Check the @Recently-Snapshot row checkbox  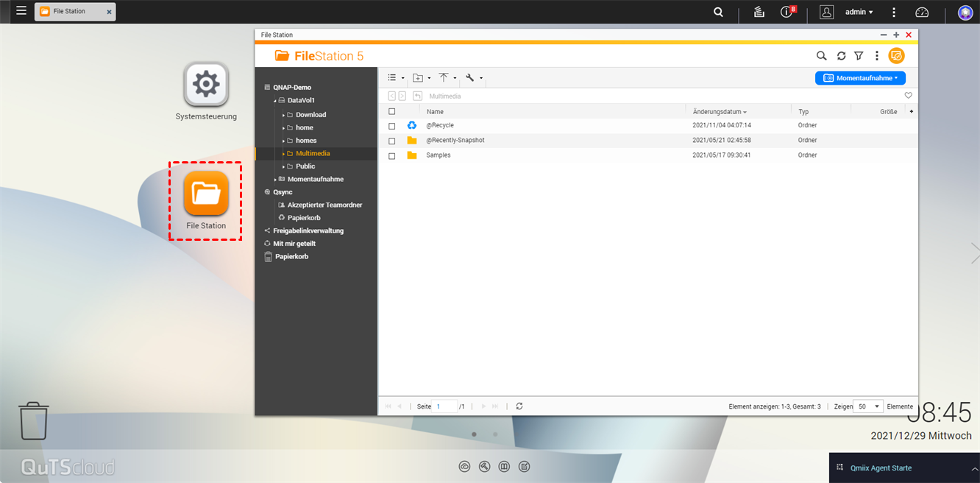392,141
